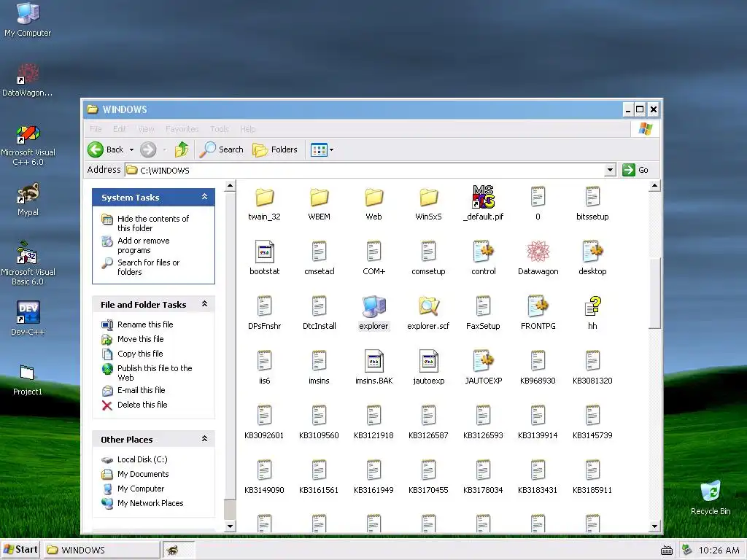
Task: Click Move this file link
Action: coord(141,339)
